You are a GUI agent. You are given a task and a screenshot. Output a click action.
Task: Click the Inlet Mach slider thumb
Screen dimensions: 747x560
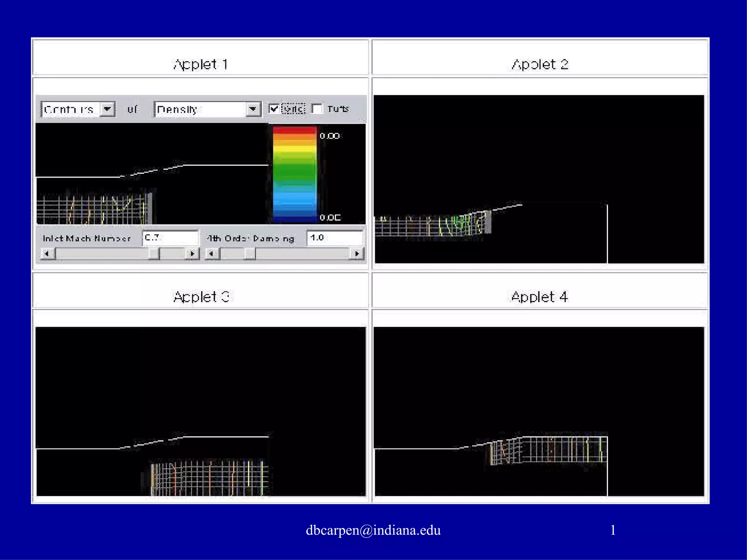click(x=154, y=253)
